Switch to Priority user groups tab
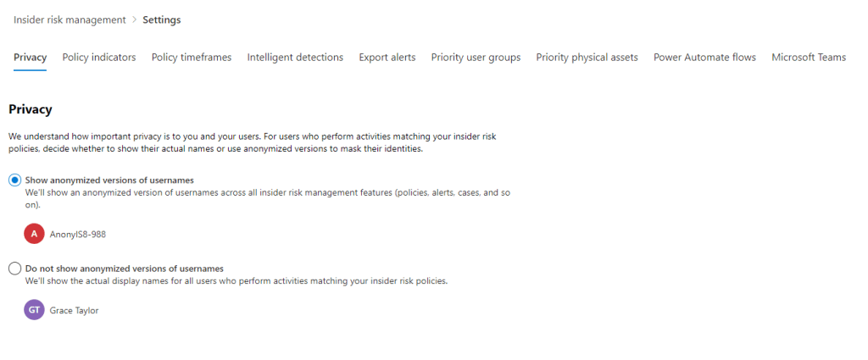The height and width of the screenshot is (360, 868). [476, 58]
